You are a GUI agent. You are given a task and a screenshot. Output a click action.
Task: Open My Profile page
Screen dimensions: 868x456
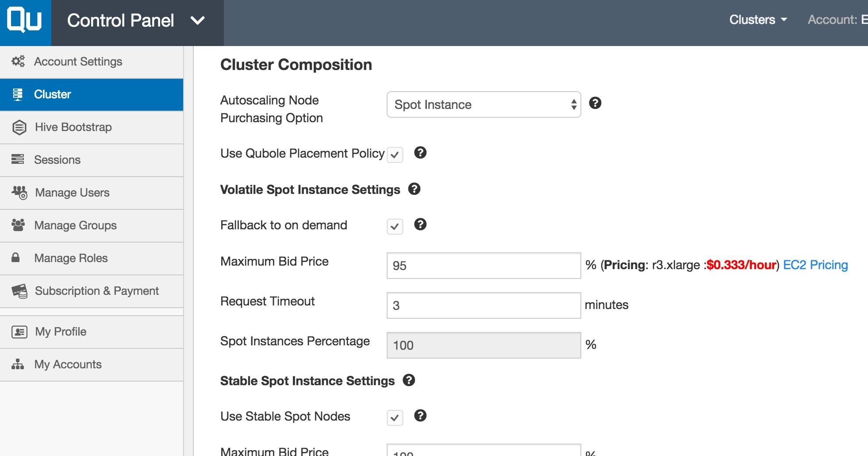pyautogui.click(x=92, y=332)
